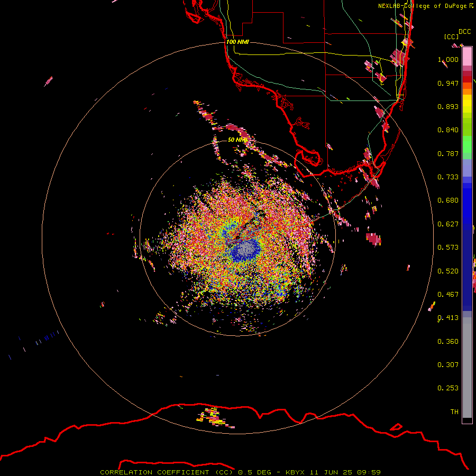Click the [CC] units label
Image resolution: width=476 pixels, height=476 pixels.
click(x=451, y=37)
